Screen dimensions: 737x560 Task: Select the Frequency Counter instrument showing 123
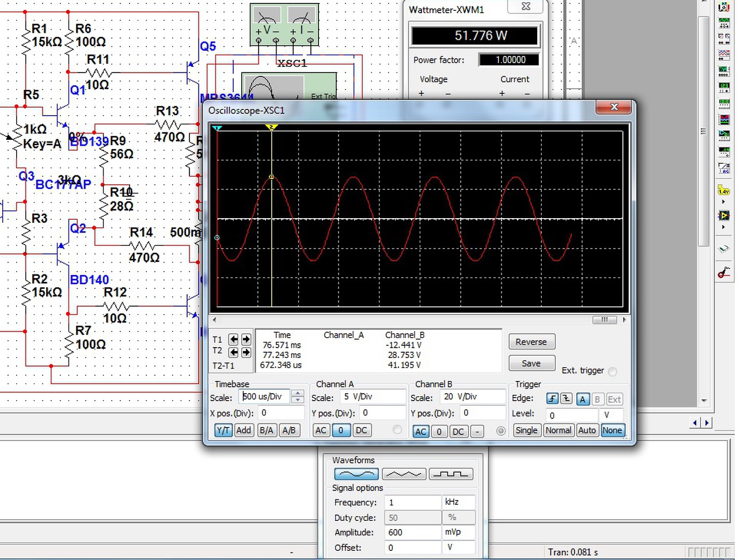(724, 87)
